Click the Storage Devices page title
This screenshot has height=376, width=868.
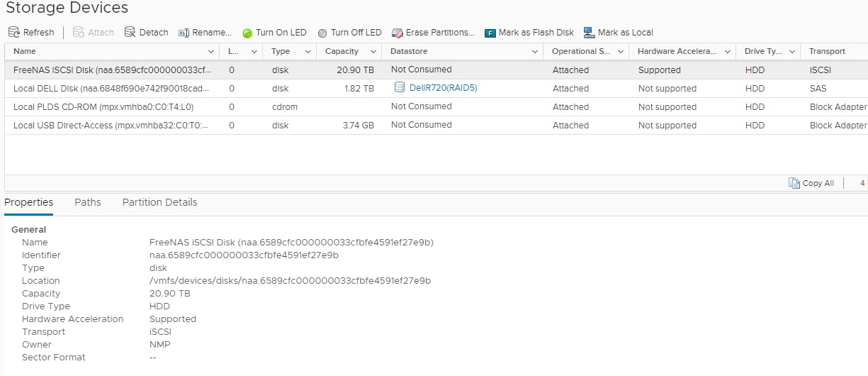tap(67, 8)
